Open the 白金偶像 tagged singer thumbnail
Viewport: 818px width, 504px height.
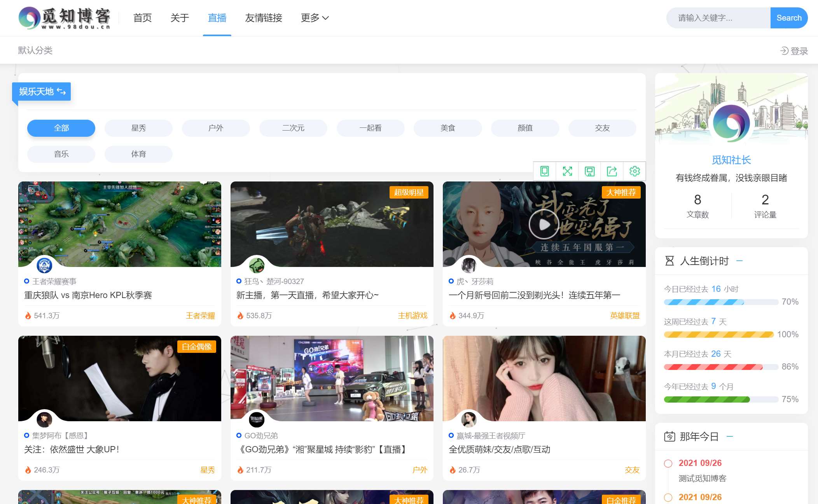pos(120,378)
